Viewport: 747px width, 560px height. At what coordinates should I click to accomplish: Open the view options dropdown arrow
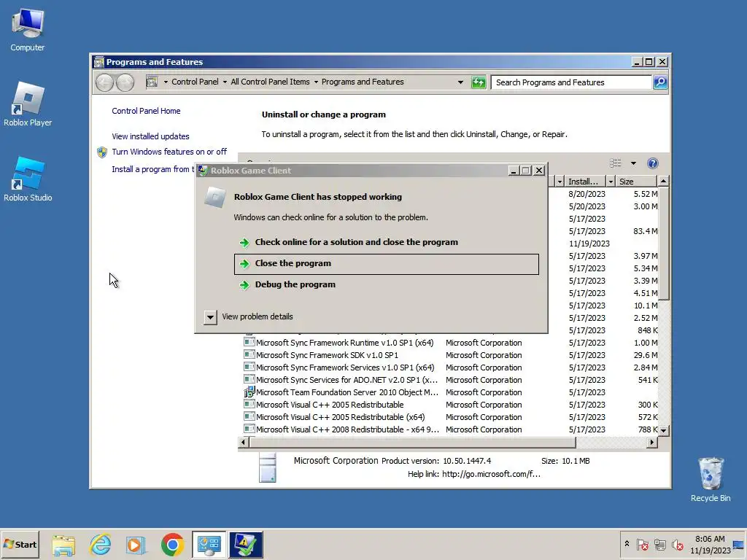[633, 163]
